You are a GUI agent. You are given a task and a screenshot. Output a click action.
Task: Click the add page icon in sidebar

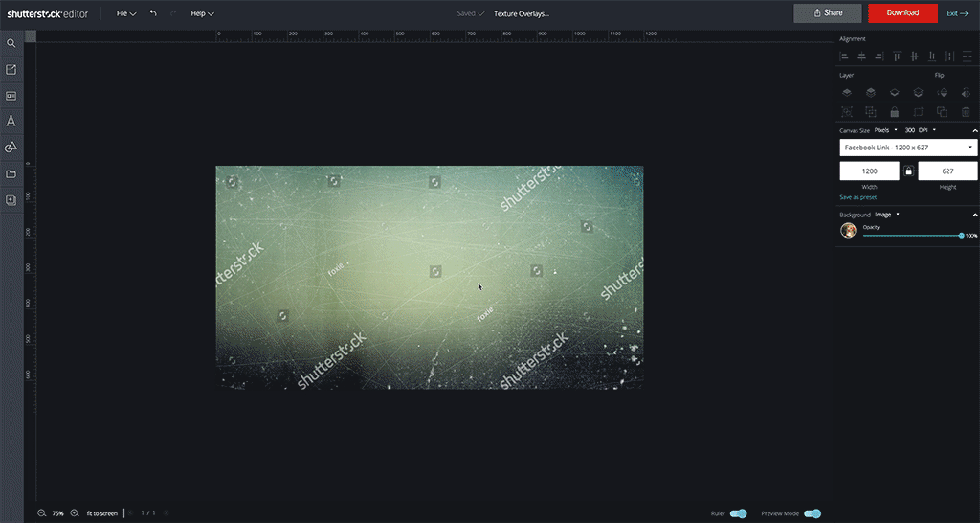pos(11,200)
